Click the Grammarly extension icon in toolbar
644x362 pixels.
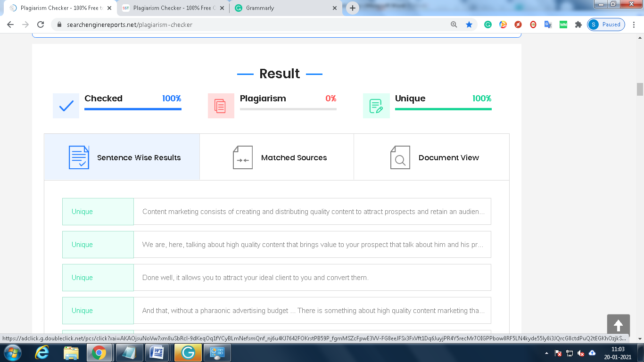pos(488,25)
